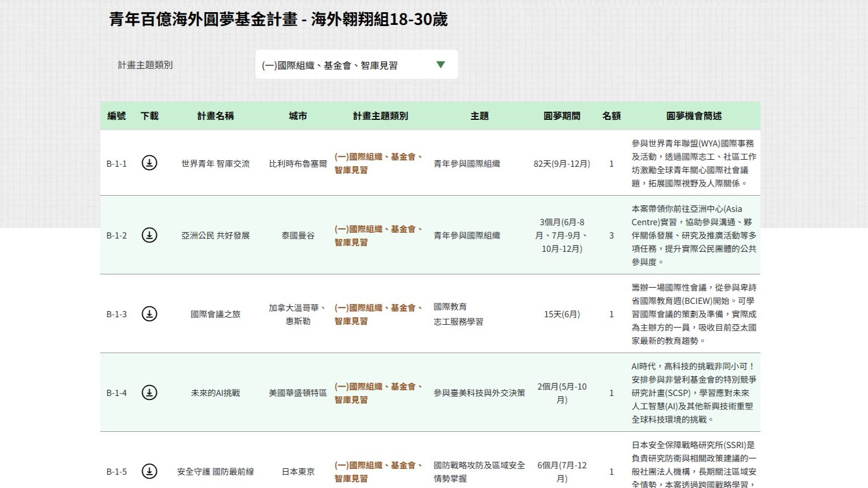The image size is (868, 488).
Task: Download the B-1-5 plan document
Action: coord(149,471)
